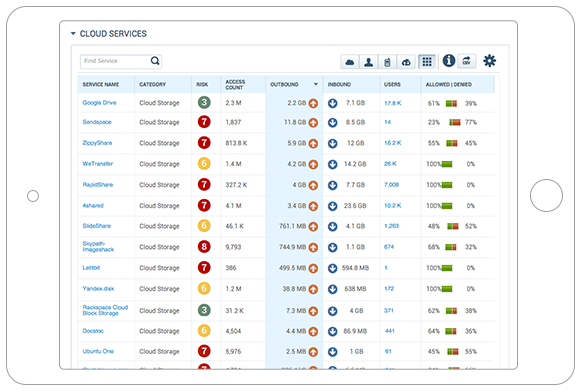Image resolution: width=581 pixels, height=392 pixels.
Task: Open the settings gear
Action: 489,61
